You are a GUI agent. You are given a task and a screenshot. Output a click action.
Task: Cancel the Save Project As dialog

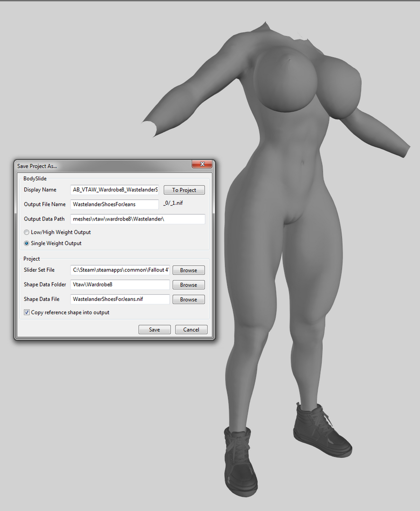pyautogui.click(x=191, y=329)
